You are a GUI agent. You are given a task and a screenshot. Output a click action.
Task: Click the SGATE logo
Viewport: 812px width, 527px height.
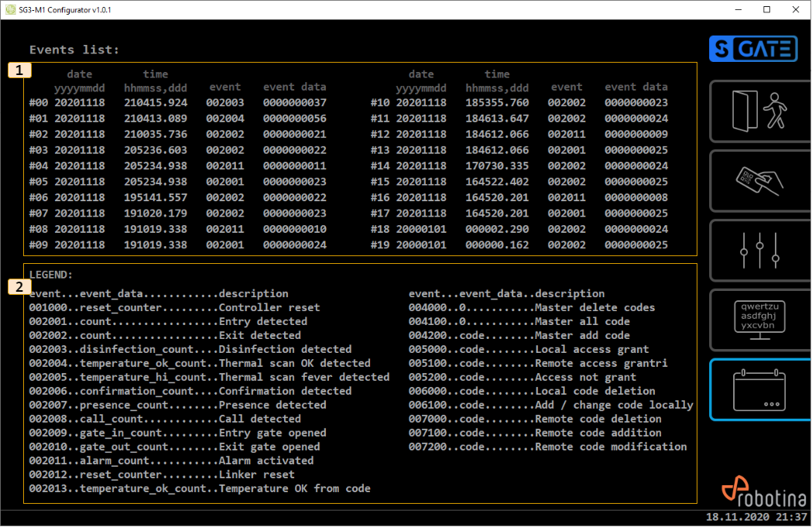752,49
